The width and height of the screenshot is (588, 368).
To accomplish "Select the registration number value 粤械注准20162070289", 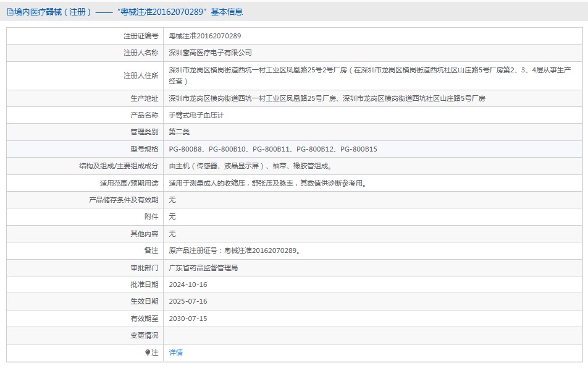I will (x=205, y=36).
